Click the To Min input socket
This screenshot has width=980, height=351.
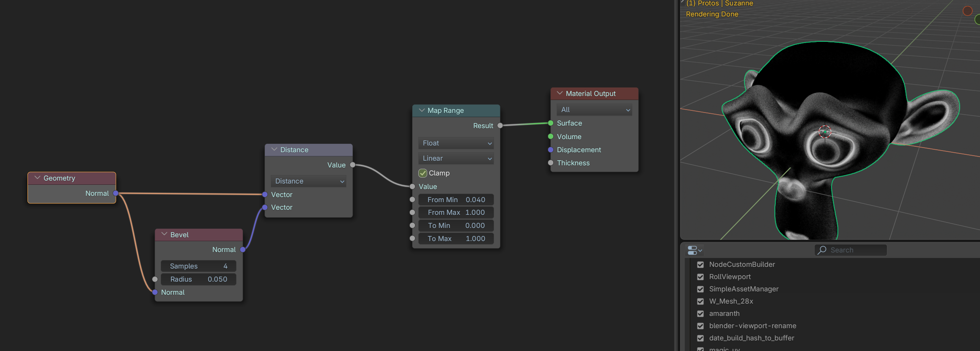[x=412, y=225]
